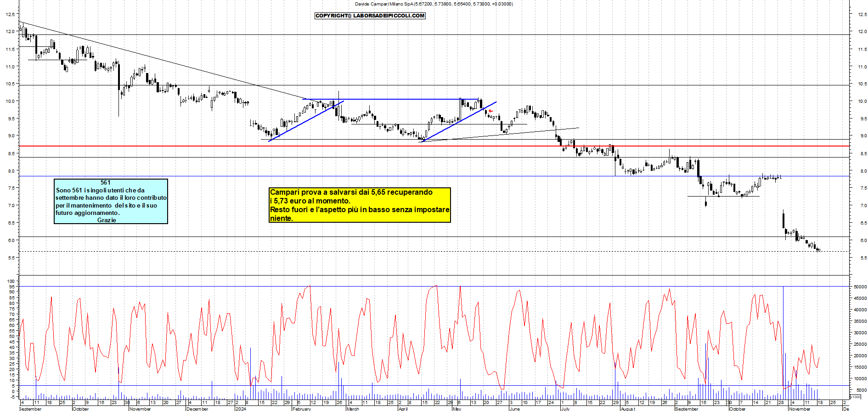This screenshot has width=868, height=411.
Task: Click 8.5 on the left price axis
Action: (x=10, y=153)
